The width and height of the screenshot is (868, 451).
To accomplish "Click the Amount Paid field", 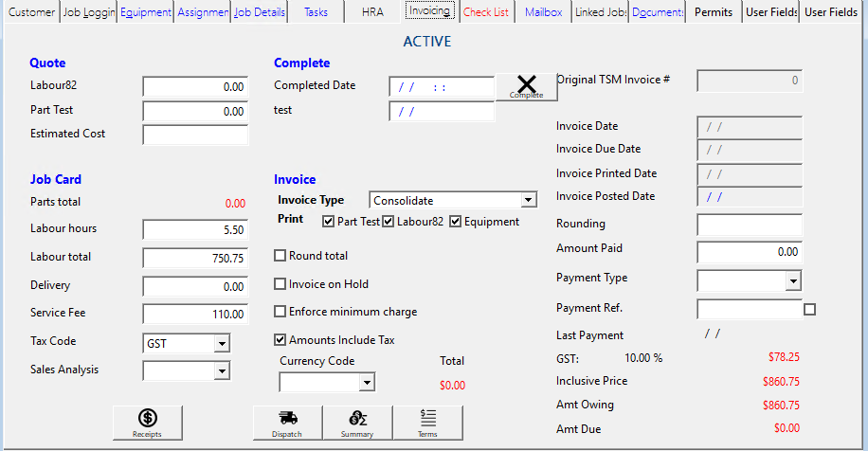I will 750,253.
